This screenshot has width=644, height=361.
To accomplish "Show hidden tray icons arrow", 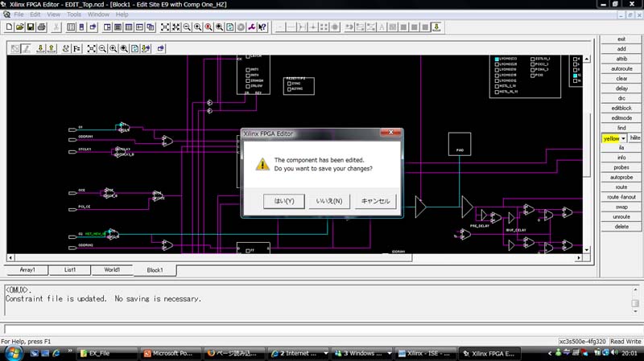I will [x=550, y=353].
